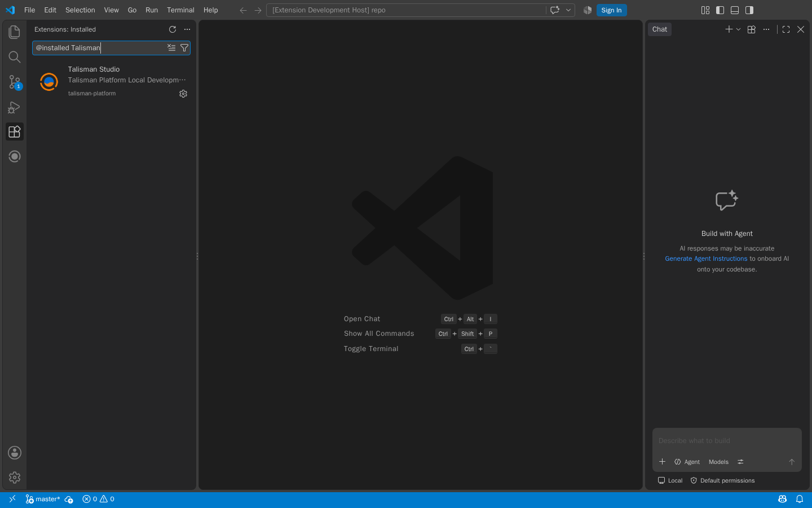Screen dimensions: 812x508
Task: Open the Explorer view in activity bar
Action: tap(15, 32)
